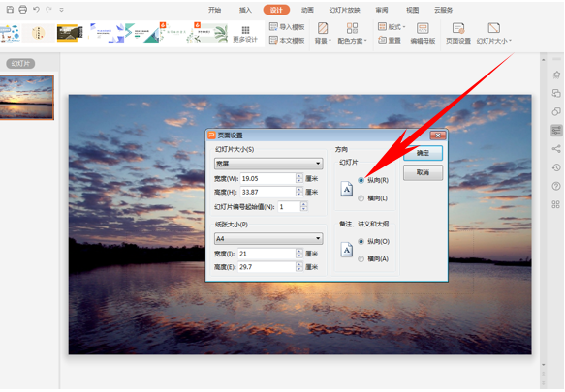Viewport: 565px width, 392px height.
Task: Click the Undo arrow icon
Action: tap(36, 10)
